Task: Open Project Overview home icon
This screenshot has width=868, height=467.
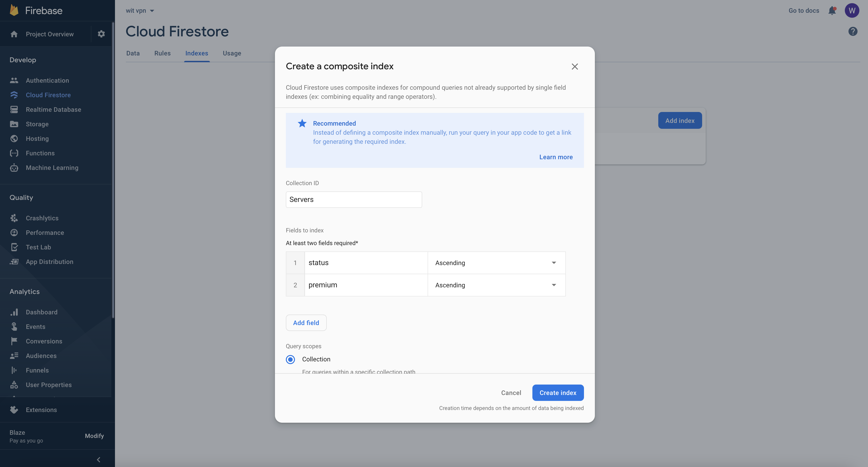Action: coord(14,34)
